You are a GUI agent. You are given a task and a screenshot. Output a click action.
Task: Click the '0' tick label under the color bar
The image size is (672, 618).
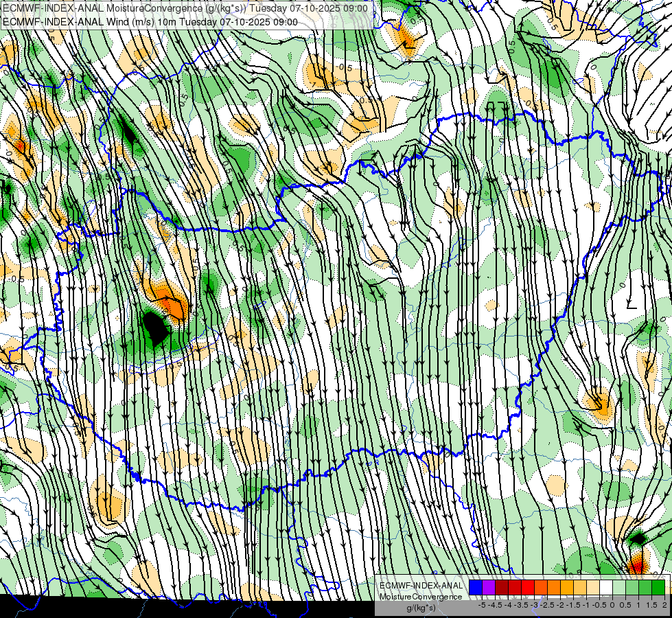612,605
